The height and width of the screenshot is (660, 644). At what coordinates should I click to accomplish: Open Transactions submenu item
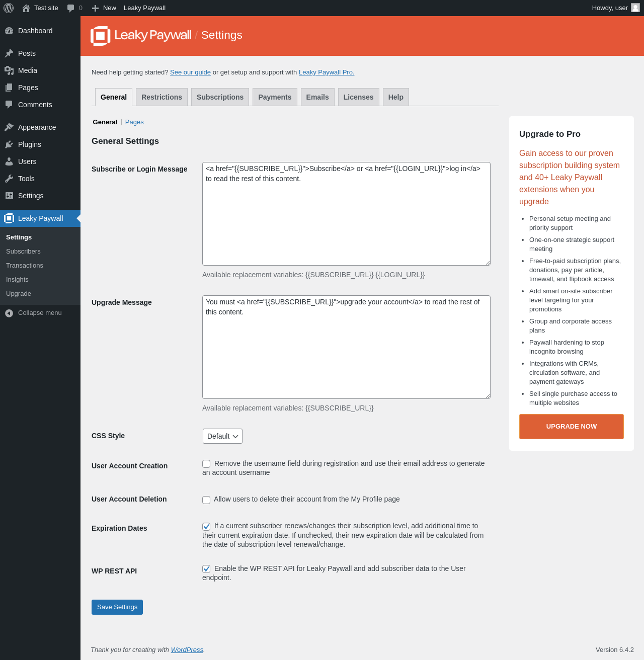pyautogui.click(x=25, y=266)
